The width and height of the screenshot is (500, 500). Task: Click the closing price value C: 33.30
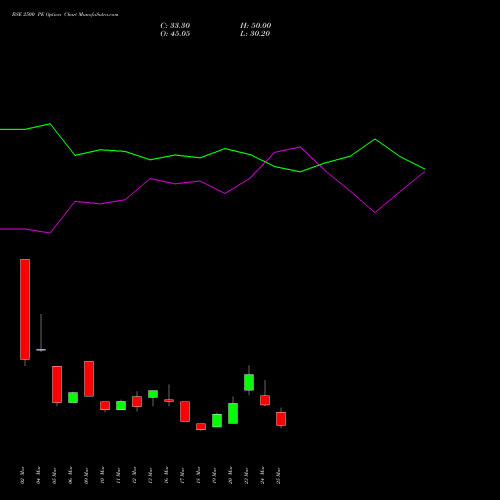[175, 26]
